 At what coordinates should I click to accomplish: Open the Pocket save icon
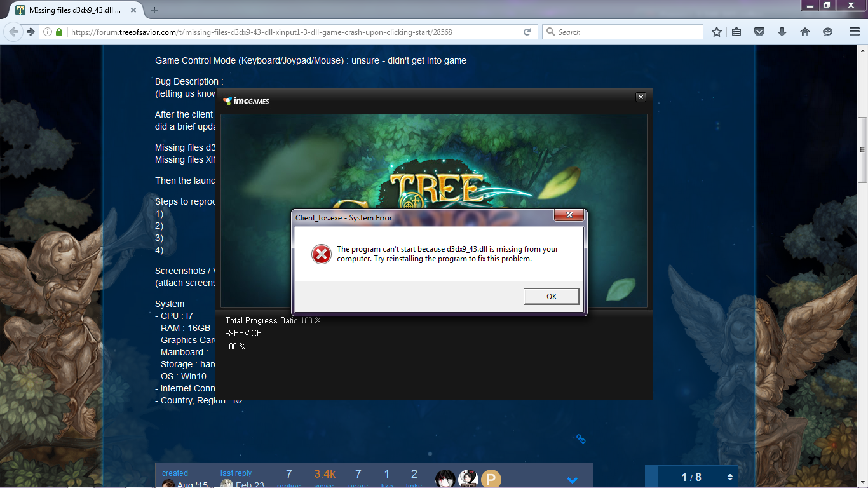[759, 32]
